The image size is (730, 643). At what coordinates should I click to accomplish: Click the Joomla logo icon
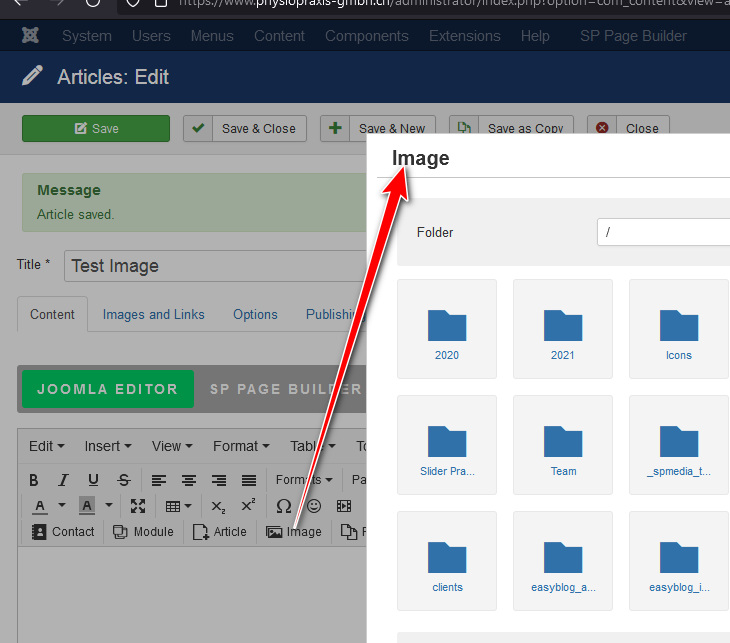30,36
